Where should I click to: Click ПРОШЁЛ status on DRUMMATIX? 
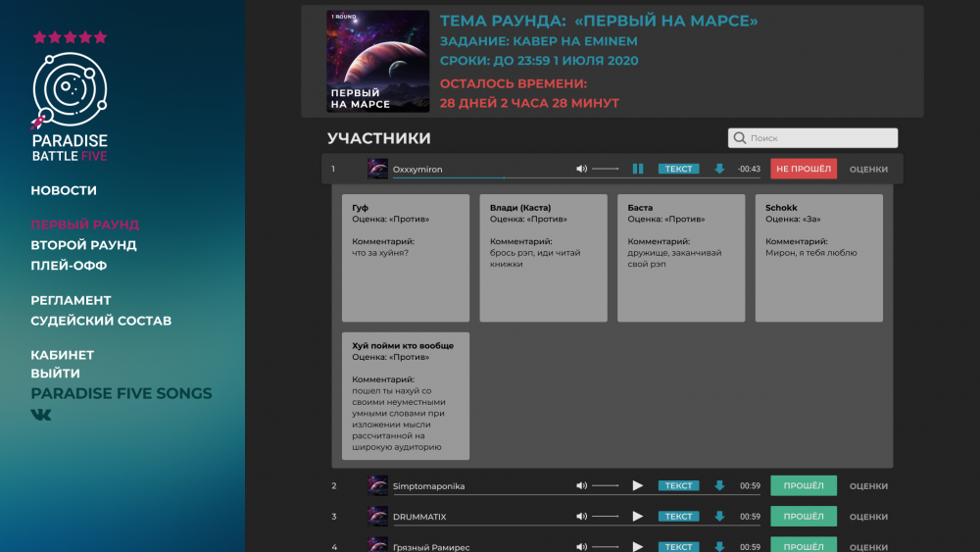804,517
